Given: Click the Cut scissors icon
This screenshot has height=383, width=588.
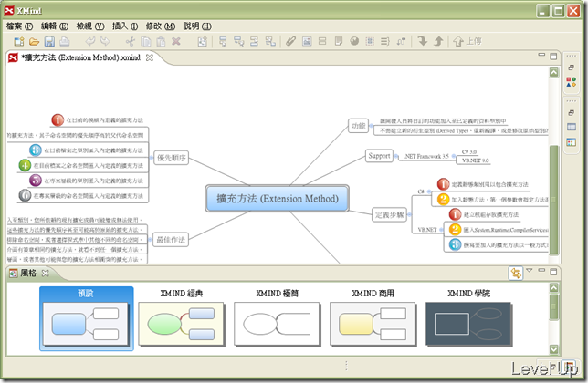Looking at the screenshot, I should [131, 41].
